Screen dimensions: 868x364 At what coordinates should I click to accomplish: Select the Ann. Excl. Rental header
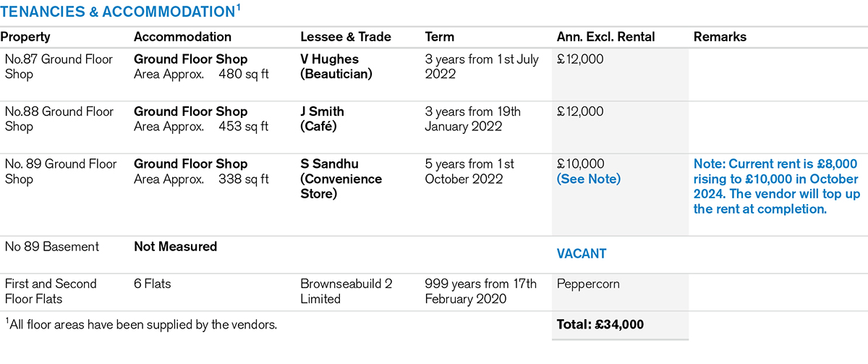(605, 37)
